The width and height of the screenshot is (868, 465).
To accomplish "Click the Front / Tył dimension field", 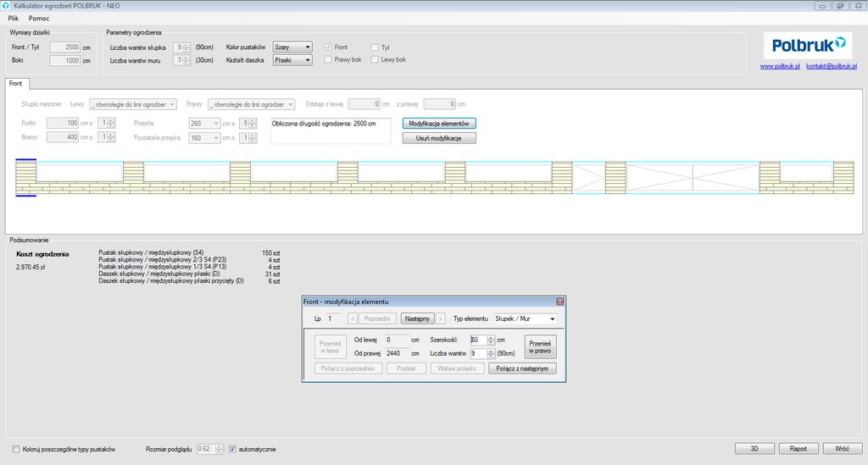I will coord(64,47).
